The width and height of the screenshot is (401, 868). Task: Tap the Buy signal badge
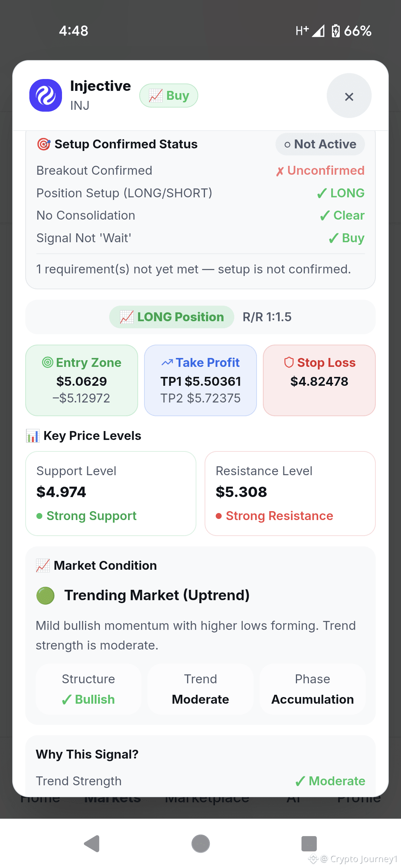point(169,96)
